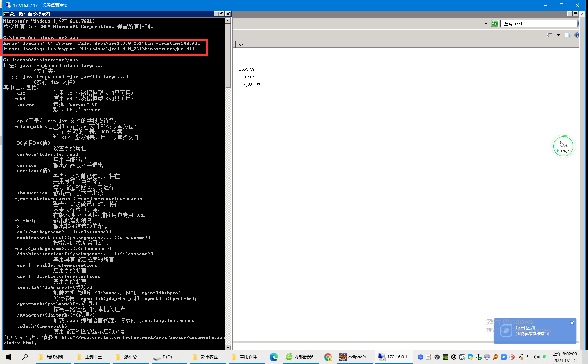588x364 pixels.
Task: Click blue L tray icon
Action: tap(421, 357)
